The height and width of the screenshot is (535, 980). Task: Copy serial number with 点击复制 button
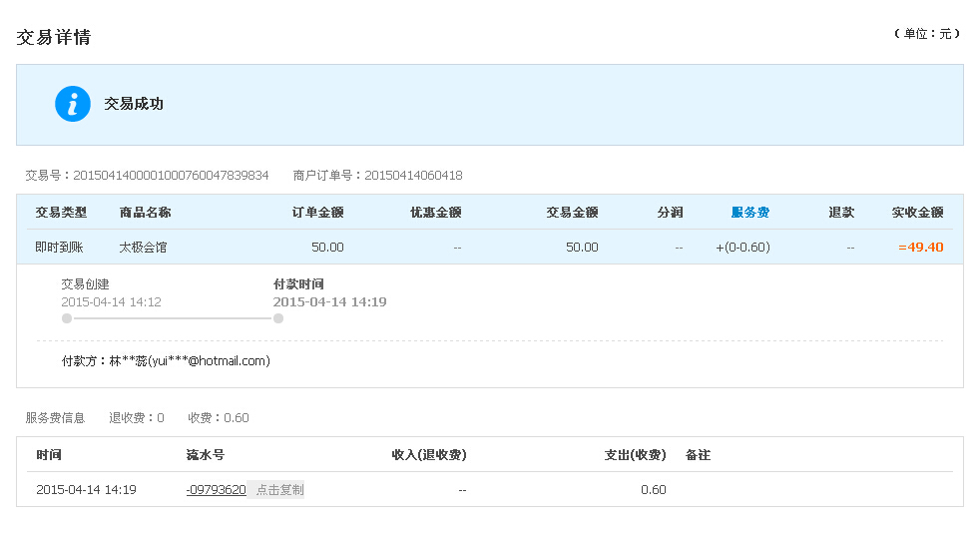[x=279, y=489]
